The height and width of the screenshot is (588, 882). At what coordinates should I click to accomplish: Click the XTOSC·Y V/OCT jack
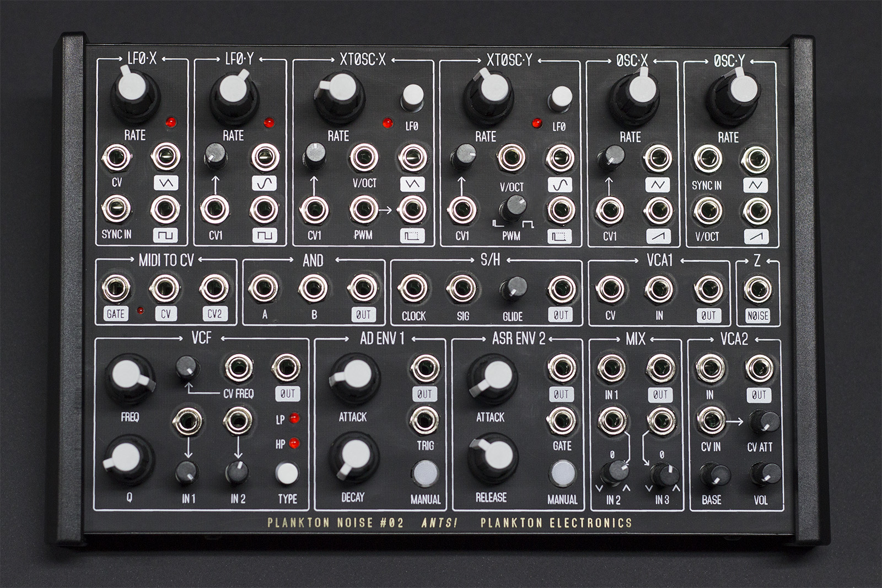511,159
